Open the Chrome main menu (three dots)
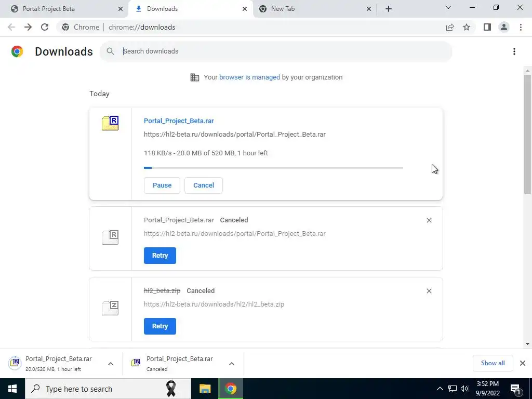 521,27
